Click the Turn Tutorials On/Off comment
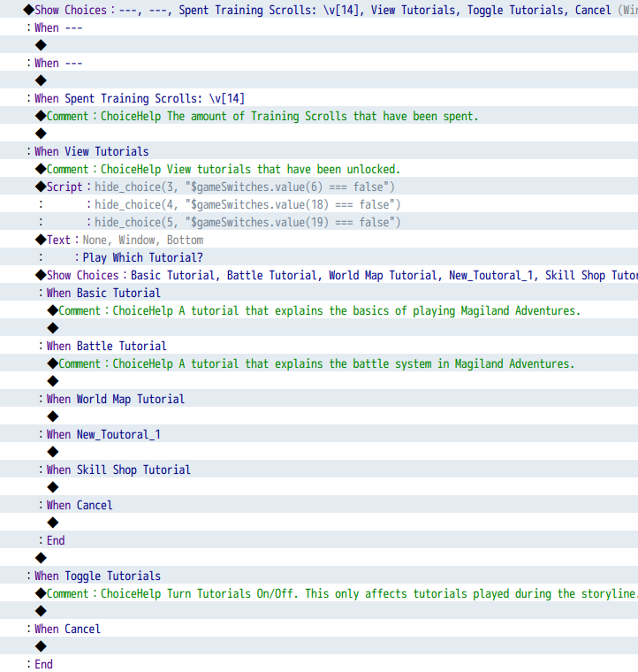Image resolution: width=638 pixels, height=672 pixels. (x=319, y=593)
